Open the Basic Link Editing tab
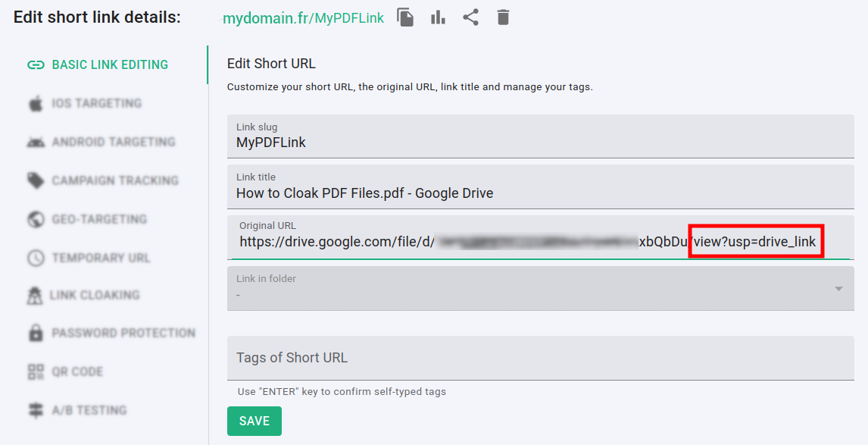 pyautogui.click(x=110, y=65)
